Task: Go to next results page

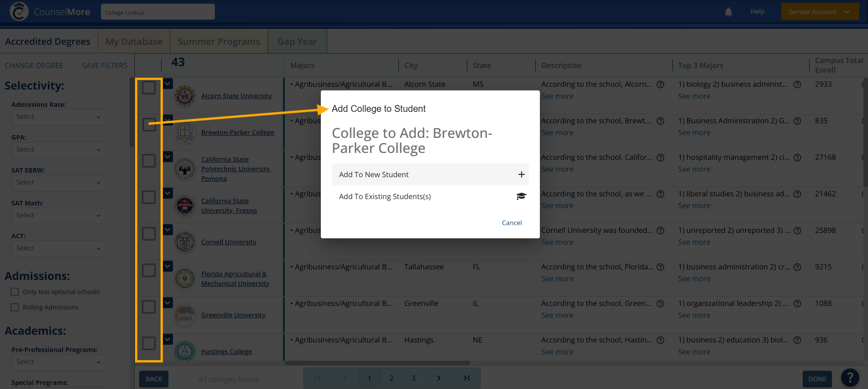Action: (439, 378)
